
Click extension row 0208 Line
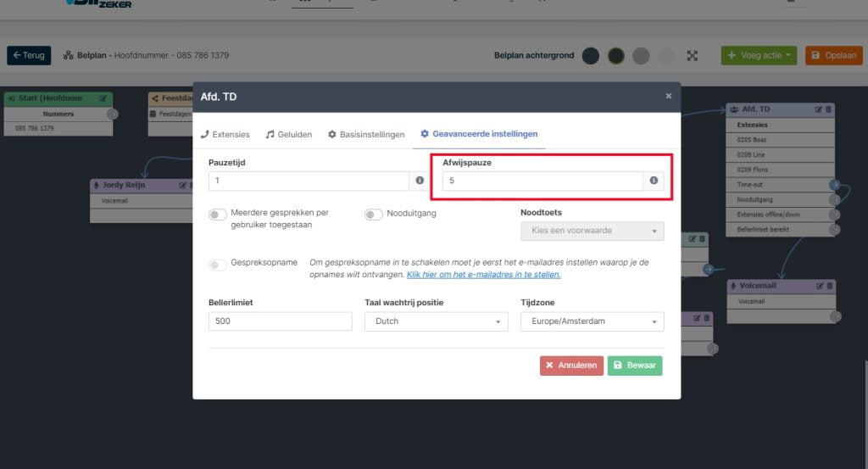[780, 155]
